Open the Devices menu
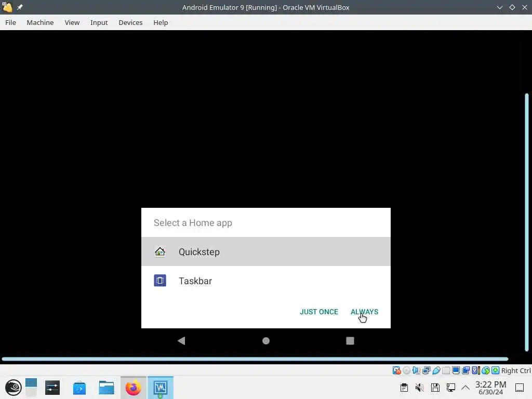Viewport: 532px width, 399px height. pos(130,22)
